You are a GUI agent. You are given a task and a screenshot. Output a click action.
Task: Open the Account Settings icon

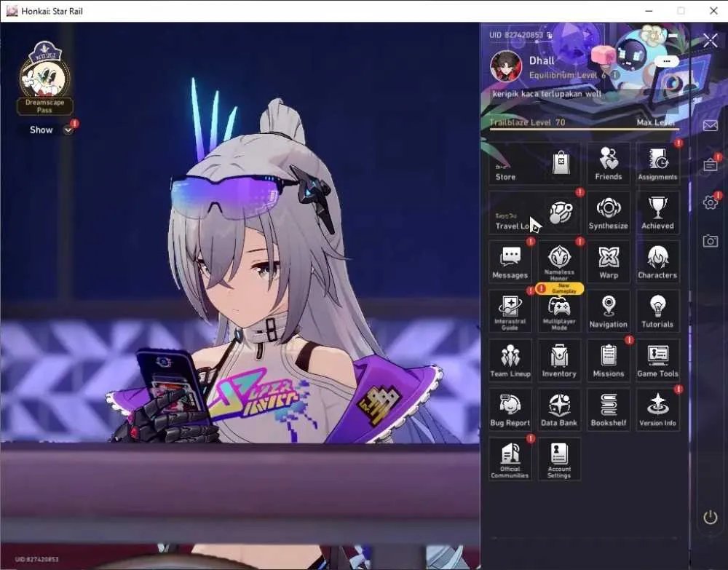pyautogui.click(x=559, y=459)
